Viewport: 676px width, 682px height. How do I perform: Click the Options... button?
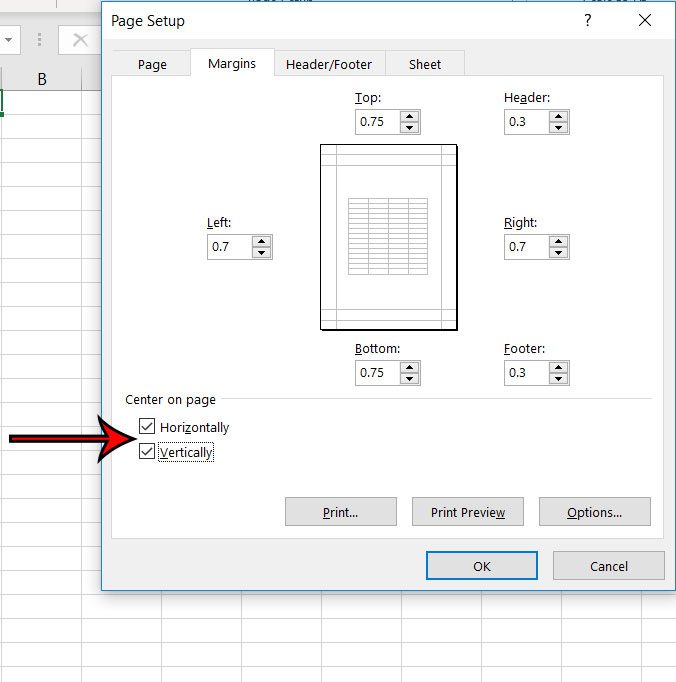[594, 512]
